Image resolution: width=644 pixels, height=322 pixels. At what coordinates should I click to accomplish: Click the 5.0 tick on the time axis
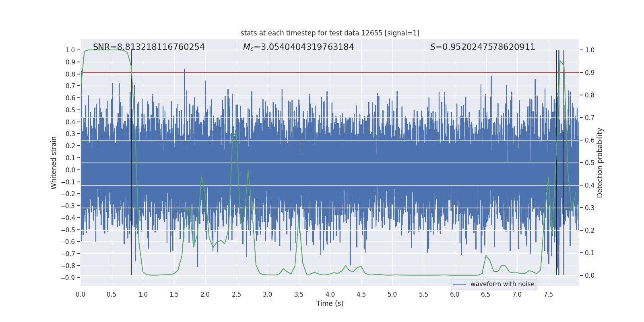point(392,294)
